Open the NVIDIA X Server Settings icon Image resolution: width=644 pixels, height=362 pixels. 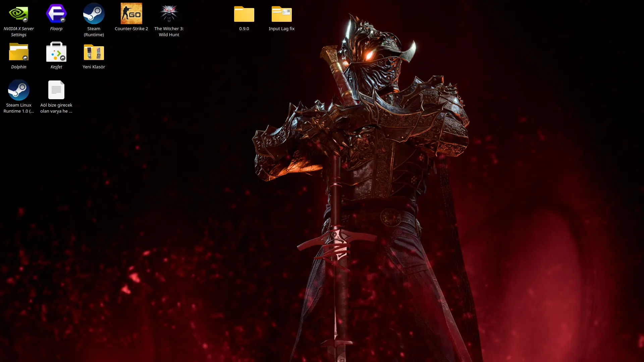[19, 14]
